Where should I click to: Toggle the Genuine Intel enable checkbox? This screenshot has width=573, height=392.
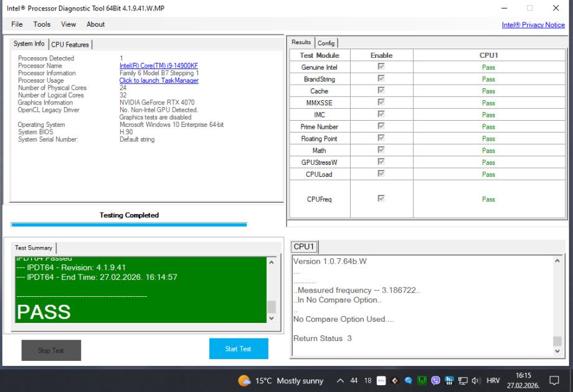(381, 67)
